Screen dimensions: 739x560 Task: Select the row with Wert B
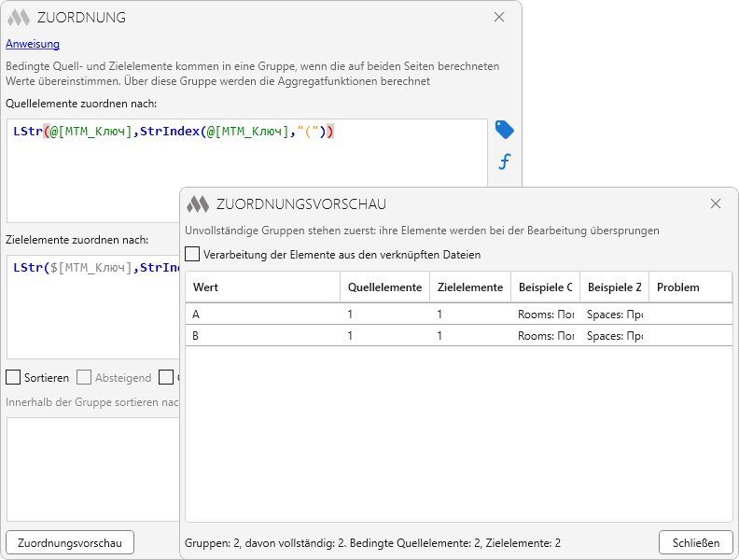click(x=459, y=336)
